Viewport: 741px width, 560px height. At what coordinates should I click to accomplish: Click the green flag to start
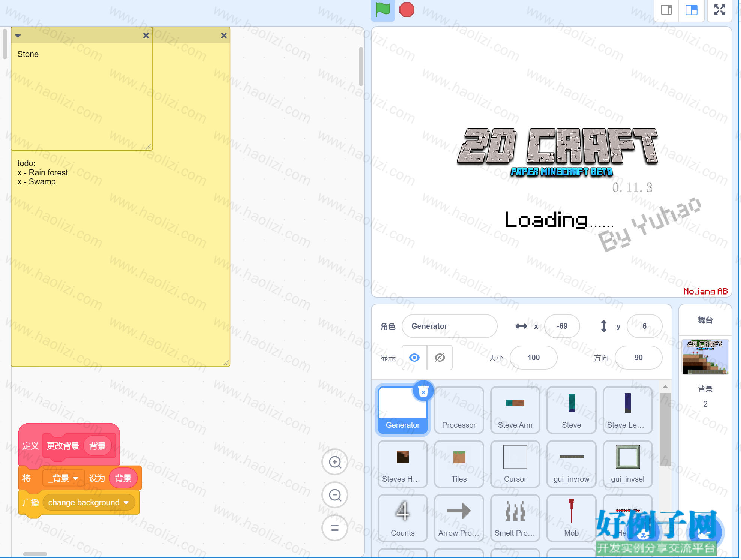pyautogui.click(x=382, y=10)
